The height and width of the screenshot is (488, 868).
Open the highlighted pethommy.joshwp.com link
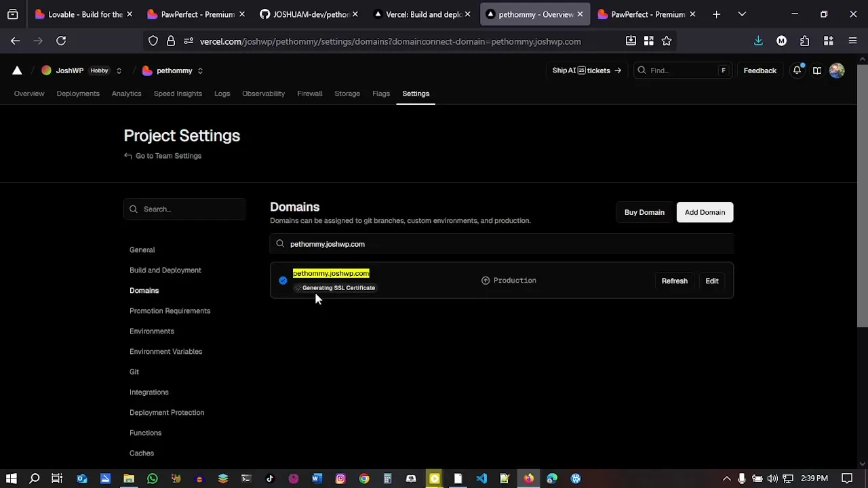pyautogui.click(x=331, y=273)
